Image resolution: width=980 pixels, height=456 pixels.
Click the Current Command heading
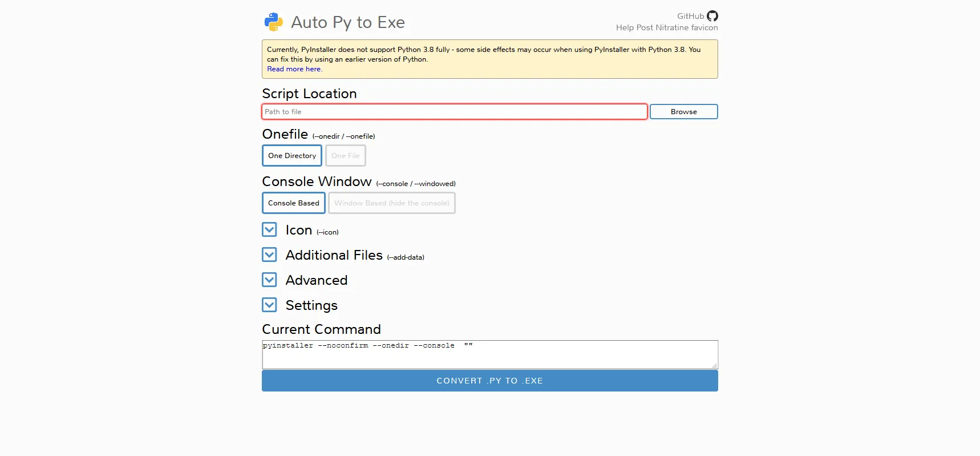coord(321,329)
